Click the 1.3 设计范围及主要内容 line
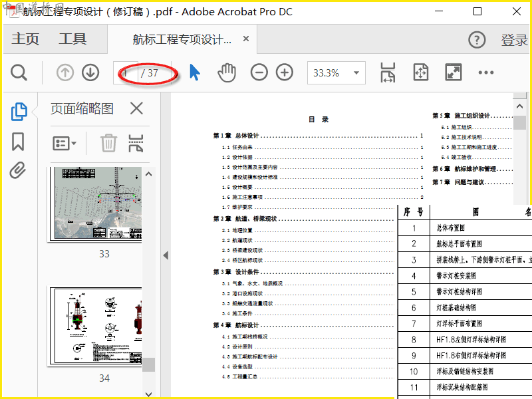The image size is (532, 399). point(323,168)
